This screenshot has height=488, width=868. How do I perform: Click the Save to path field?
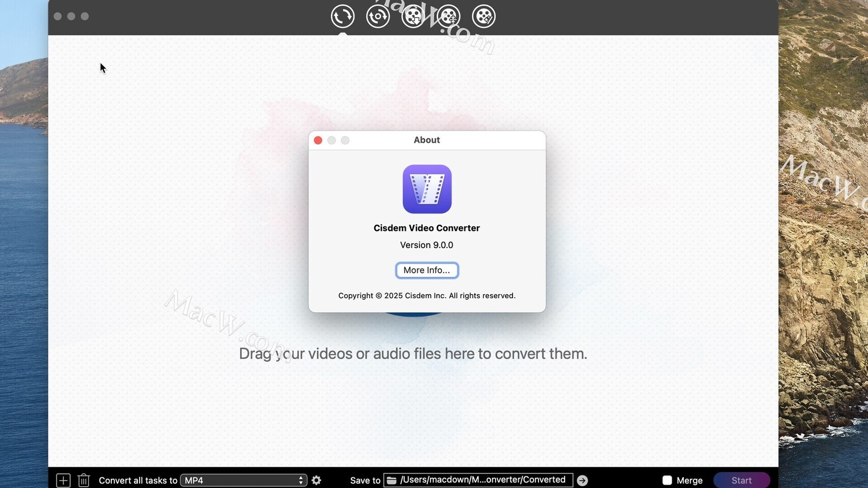478,480
